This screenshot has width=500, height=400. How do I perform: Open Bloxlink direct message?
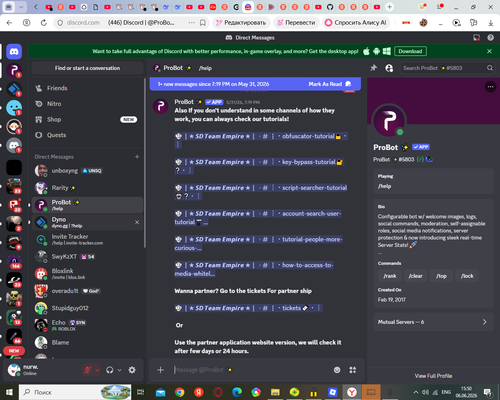(87, 274)
